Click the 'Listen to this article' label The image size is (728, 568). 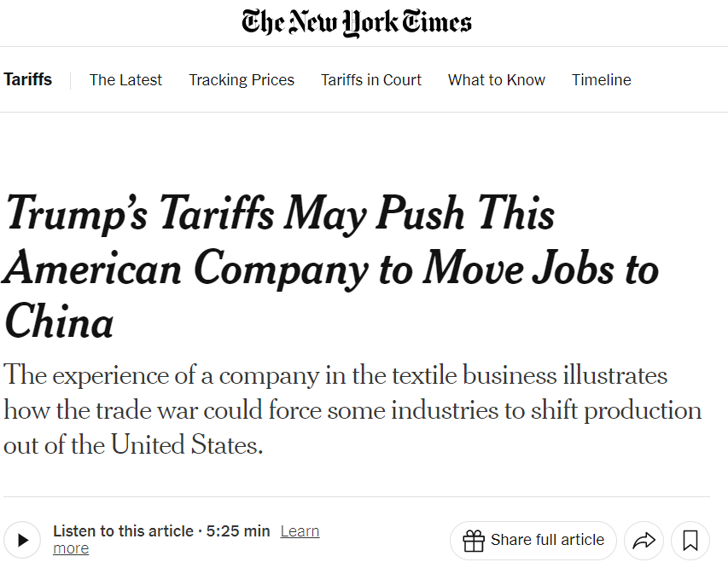pos(123,531)
